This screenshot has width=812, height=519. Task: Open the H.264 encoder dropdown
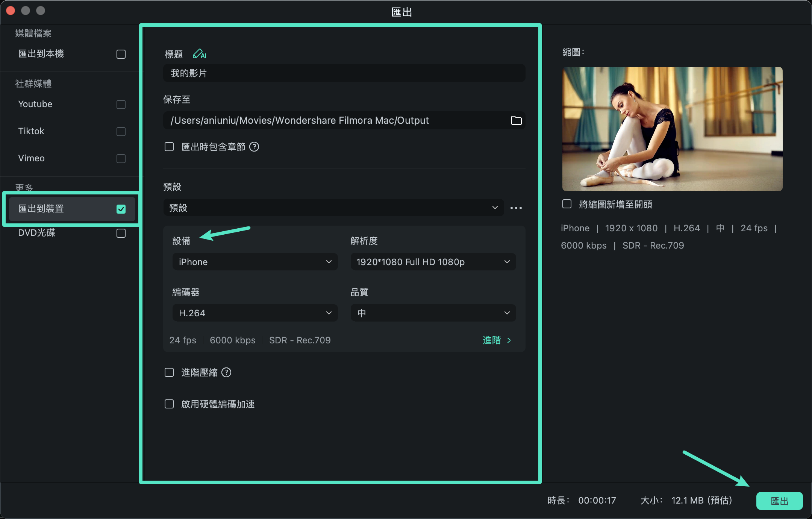click(x=255, y=313)
